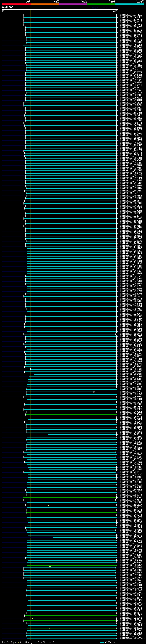
Task: Click the 'Large gaps' legend text
Action: [x=10, y=642]
